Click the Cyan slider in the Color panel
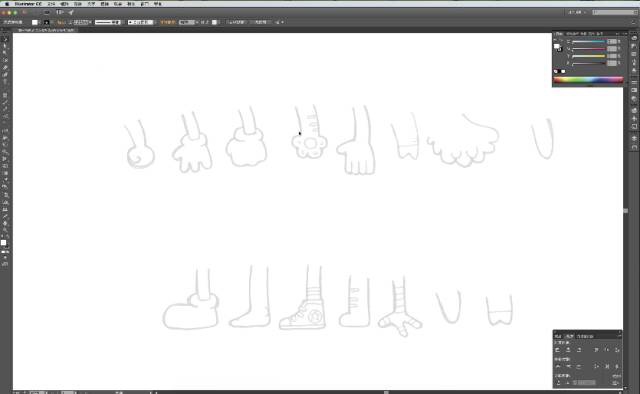640x394 pixels. click(589, 42)
